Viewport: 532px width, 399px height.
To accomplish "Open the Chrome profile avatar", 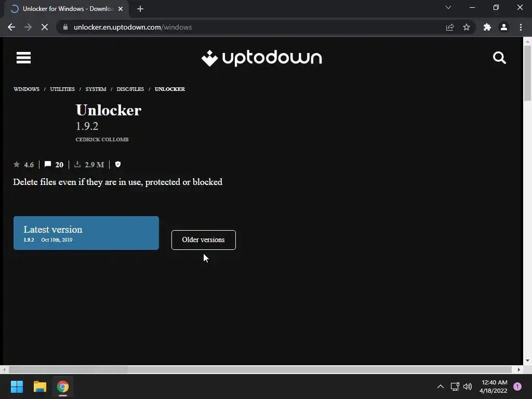I will pyautogui.click(x=504, y=27).
